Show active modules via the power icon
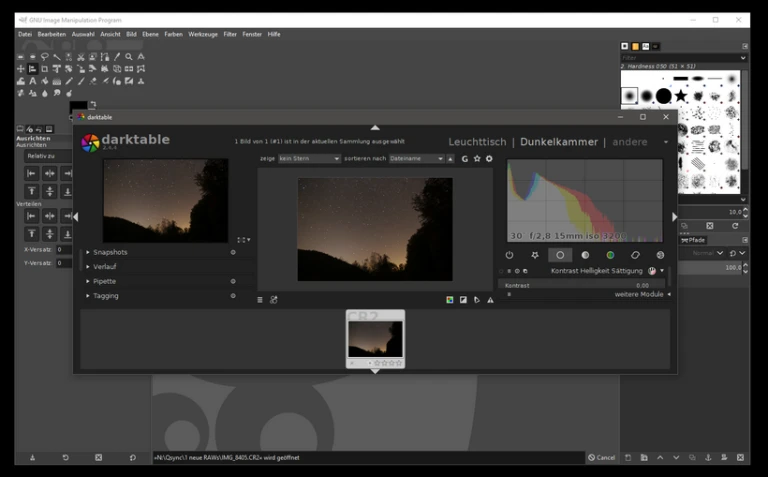 pos(509,255)
